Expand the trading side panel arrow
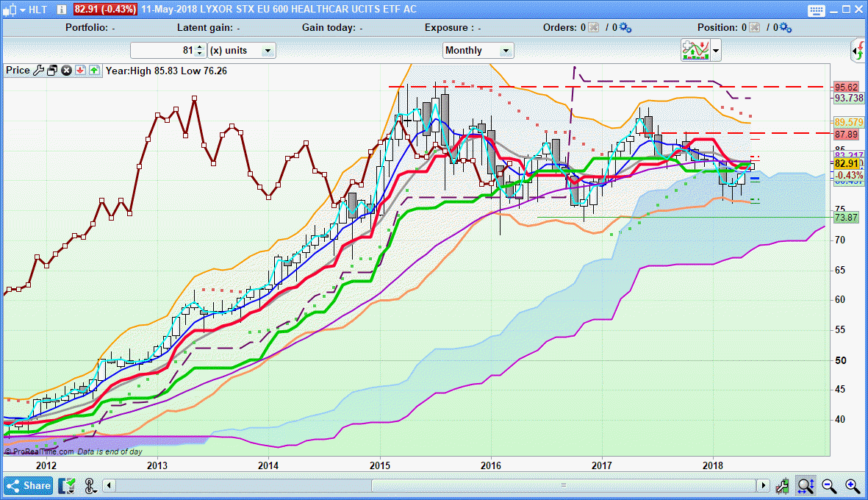The width and height of the screenshot is (868, 500). click(858, 51)
